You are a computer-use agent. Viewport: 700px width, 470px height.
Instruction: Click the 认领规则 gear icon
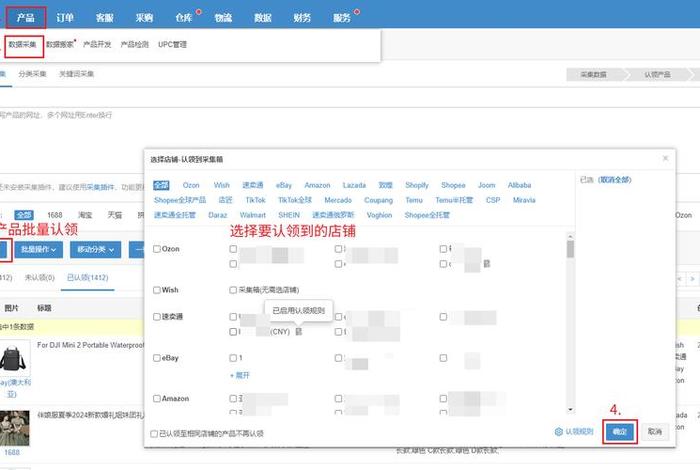(559, 432)
